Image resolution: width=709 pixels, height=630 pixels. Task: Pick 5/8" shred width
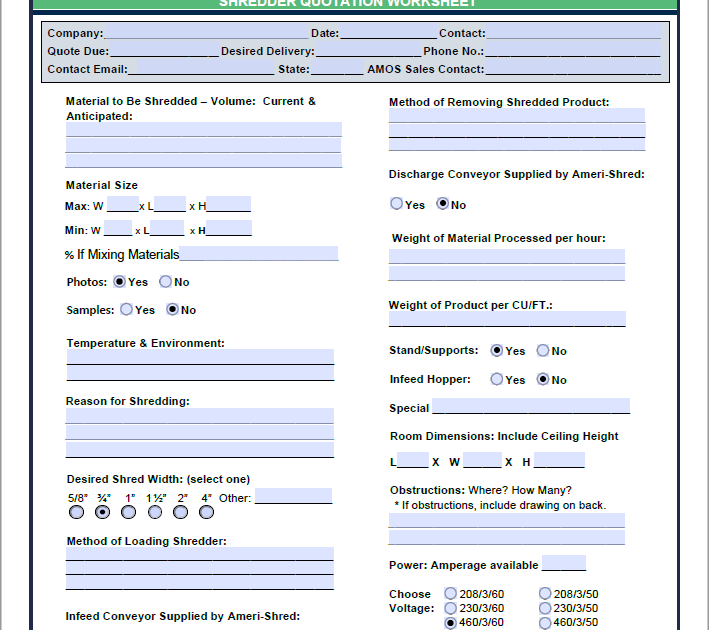point(76,512)
